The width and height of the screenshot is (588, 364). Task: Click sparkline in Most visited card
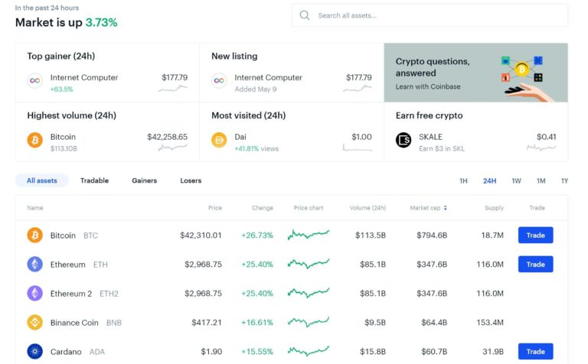358,148
